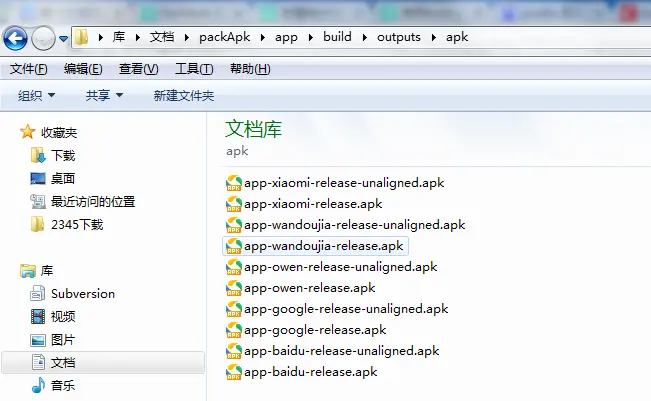651x401 pixels.
Task: Click the folder icon in address bar
Action: click(81, 37)
